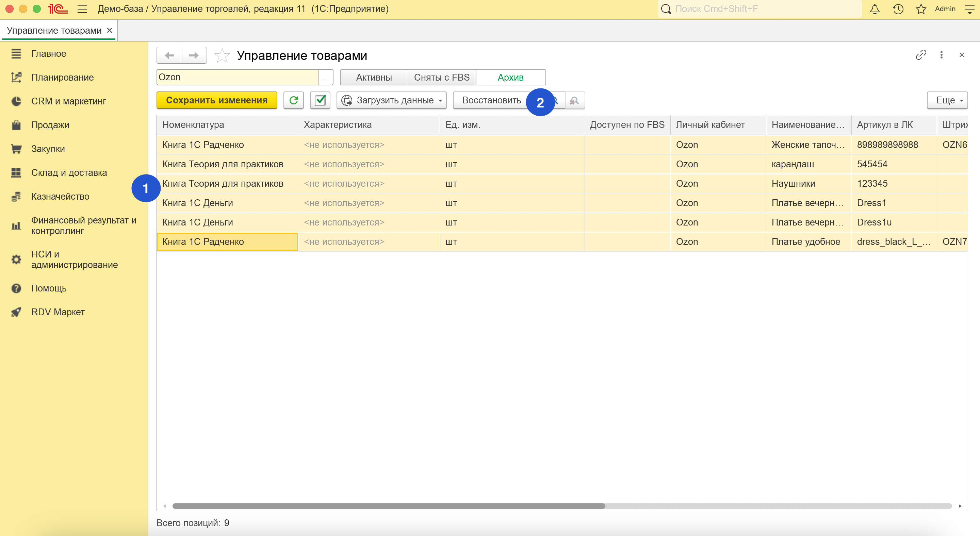Open the Еще dropdown menu
The image size is (980, 536).
tap(947, 100)
